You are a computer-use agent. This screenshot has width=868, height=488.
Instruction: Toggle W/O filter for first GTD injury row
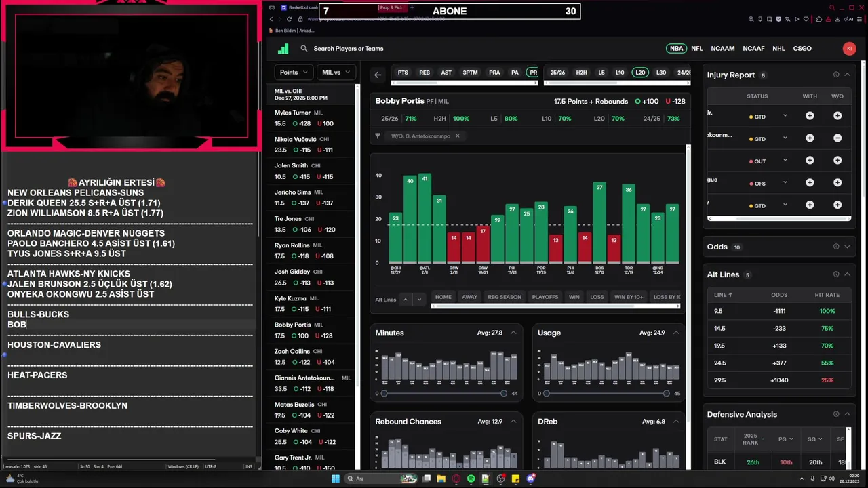click(x=837, y=116)
